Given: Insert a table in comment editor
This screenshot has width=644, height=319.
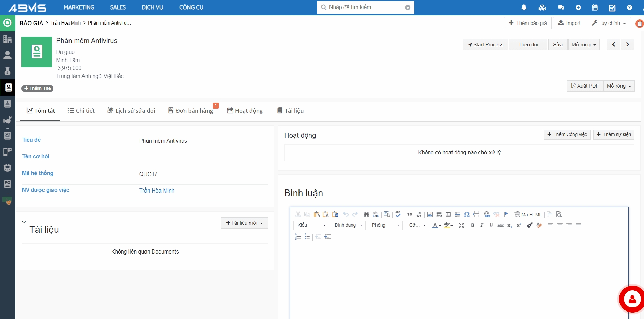Looking at the screenshot, I should click(x=448, y=214).
